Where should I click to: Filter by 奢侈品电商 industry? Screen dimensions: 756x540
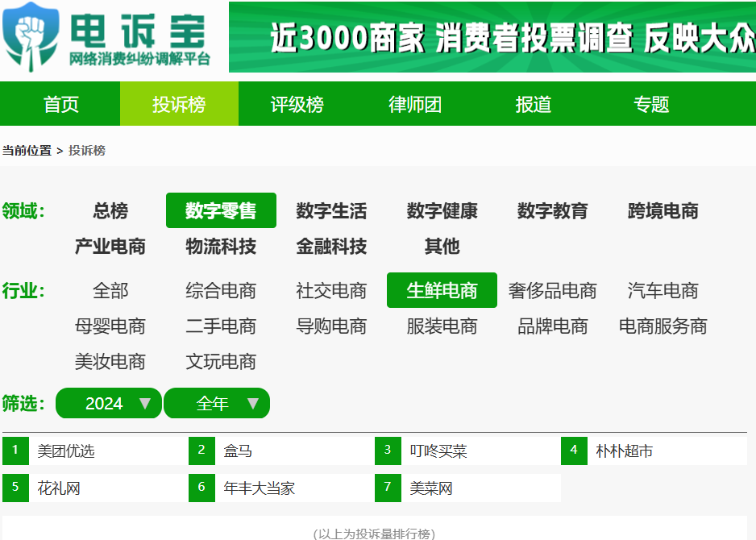(552, 291)
